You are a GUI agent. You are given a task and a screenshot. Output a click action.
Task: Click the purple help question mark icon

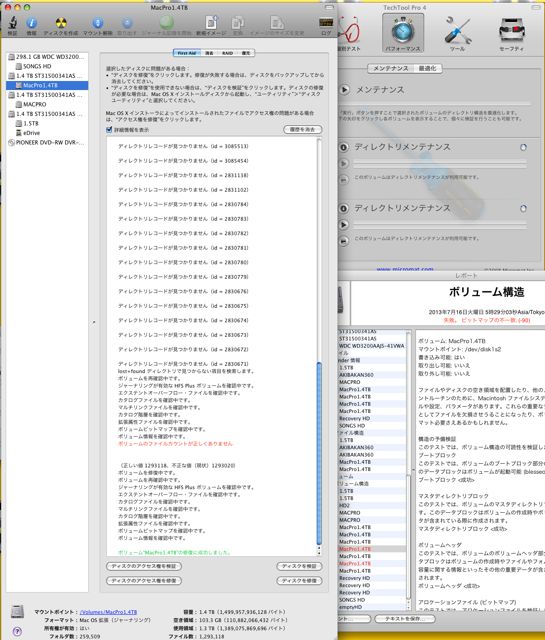tap(17, 631)
